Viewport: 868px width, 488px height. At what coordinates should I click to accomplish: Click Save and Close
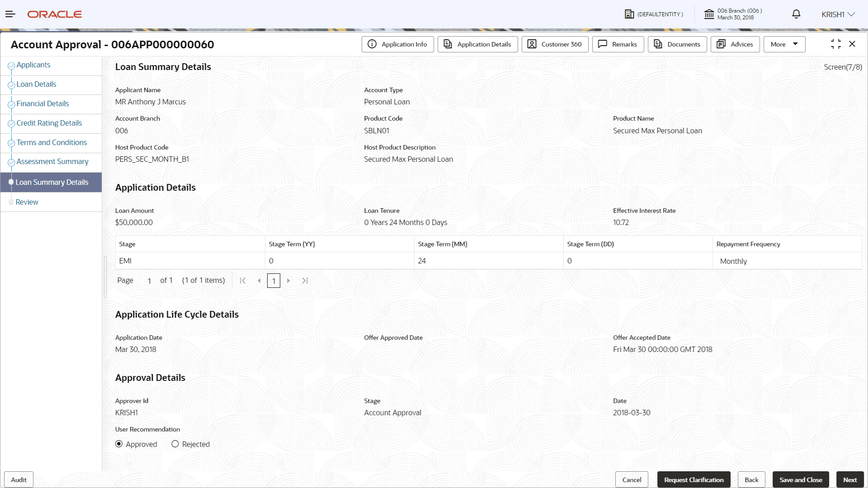(800, 480)
